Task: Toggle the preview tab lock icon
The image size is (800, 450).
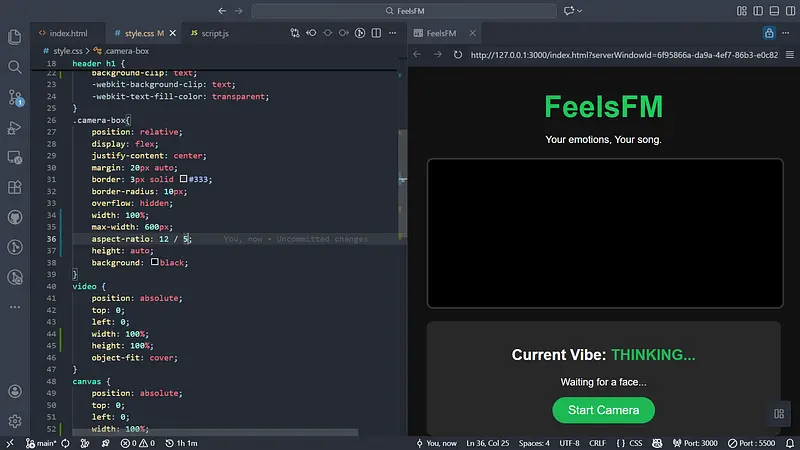Action: pos(769,33)
